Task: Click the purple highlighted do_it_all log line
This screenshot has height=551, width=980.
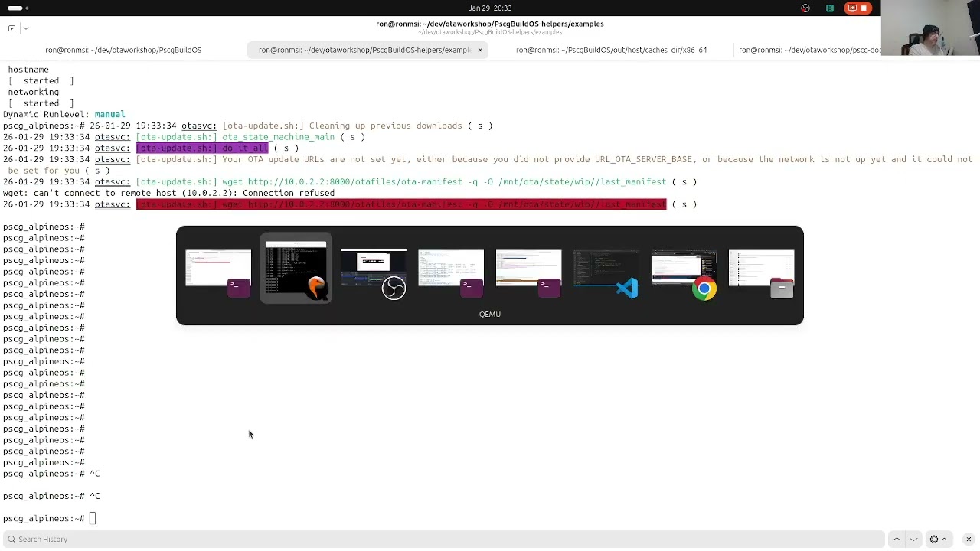Action: pos(202,148)
